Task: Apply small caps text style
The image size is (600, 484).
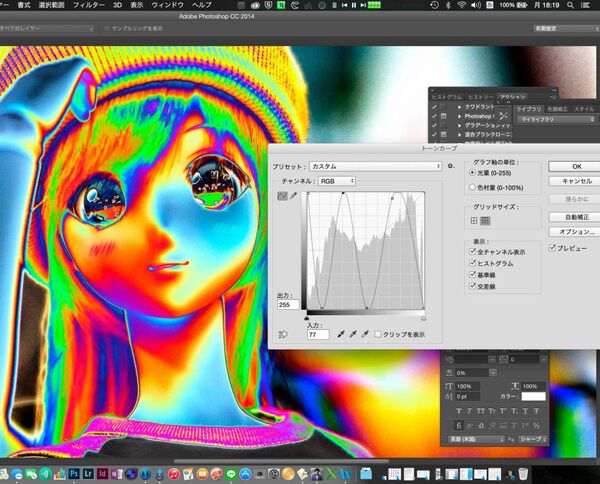Action: pyautogui.click(x=492, y=411)
